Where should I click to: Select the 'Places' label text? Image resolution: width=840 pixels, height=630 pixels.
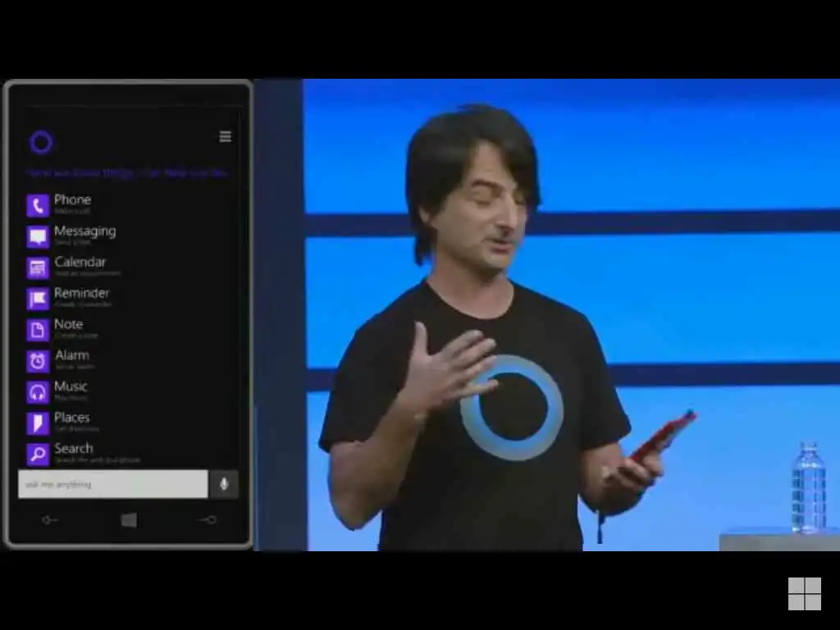72,418
